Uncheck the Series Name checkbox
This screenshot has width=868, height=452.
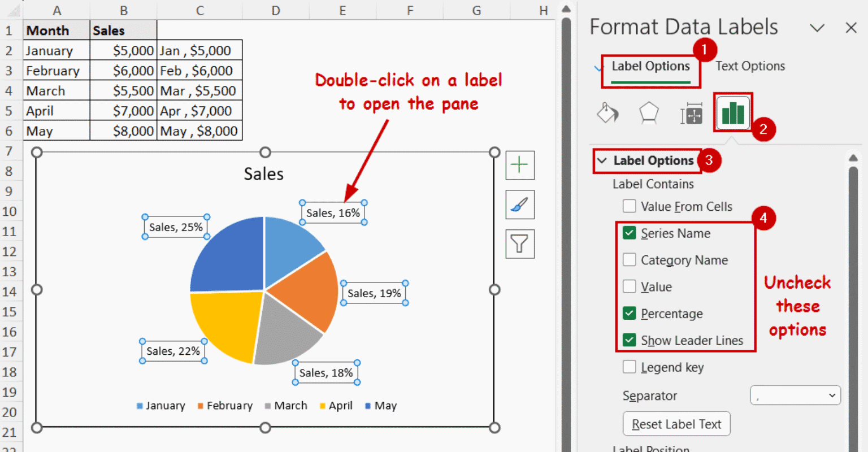point(629,233)
